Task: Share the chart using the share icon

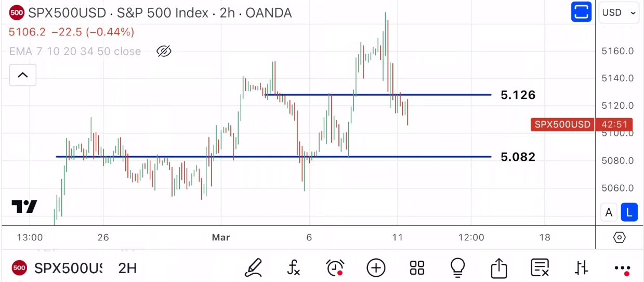Action: (498, 267)
